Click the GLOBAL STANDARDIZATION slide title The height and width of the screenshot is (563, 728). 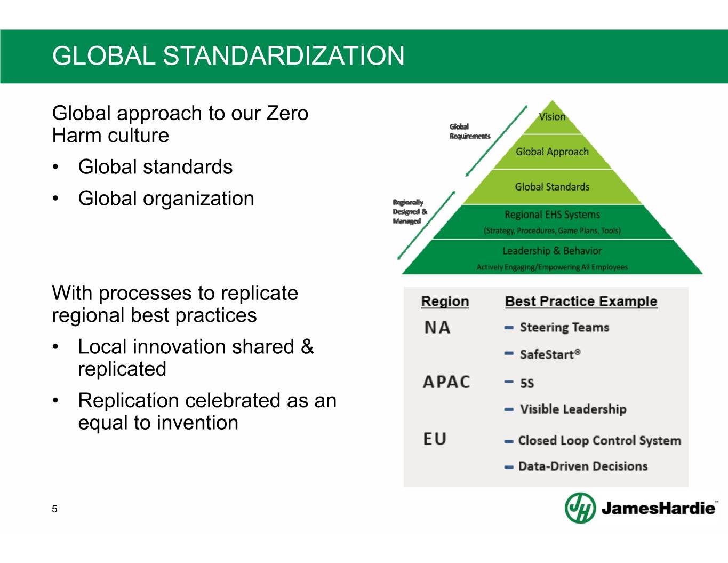(x=228, y=56)
